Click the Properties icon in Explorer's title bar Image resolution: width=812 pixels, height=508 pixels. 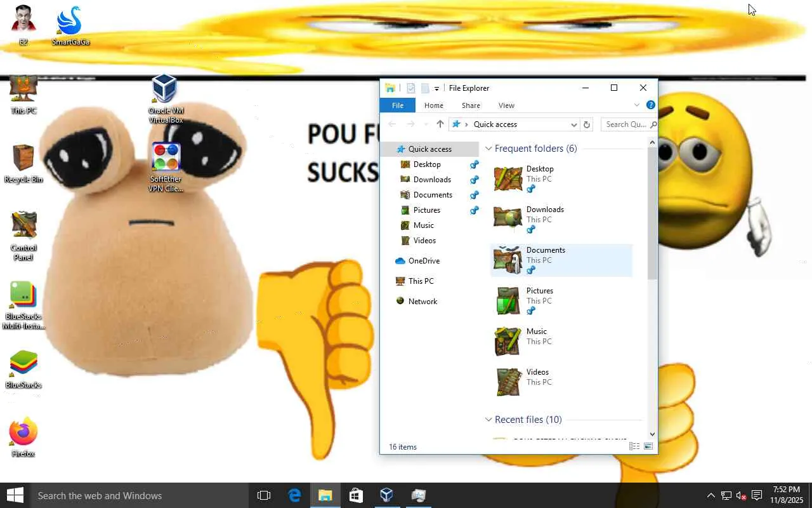[x=411, y=88]
